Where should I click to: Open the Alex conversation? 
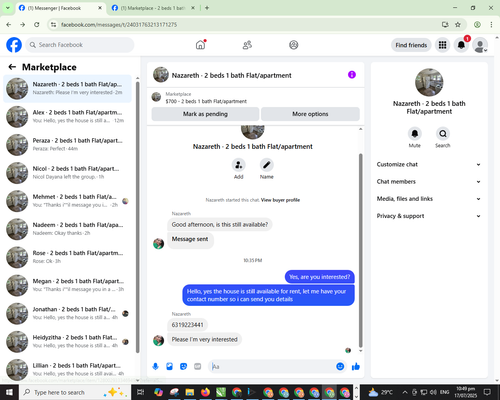coord(67,117)
